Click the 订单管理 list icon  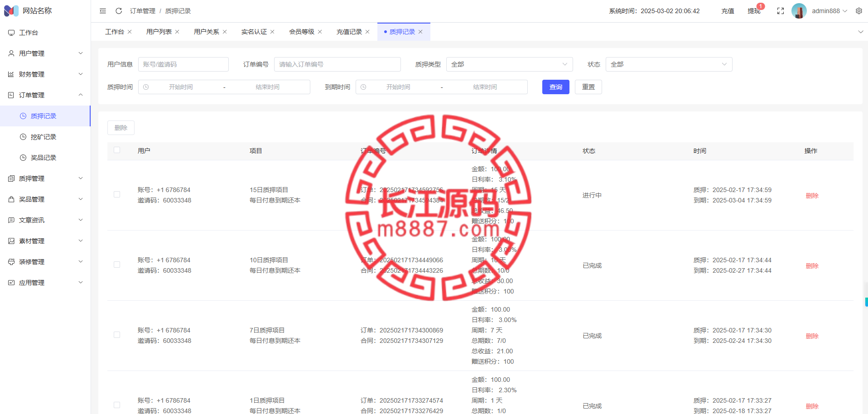11,95
